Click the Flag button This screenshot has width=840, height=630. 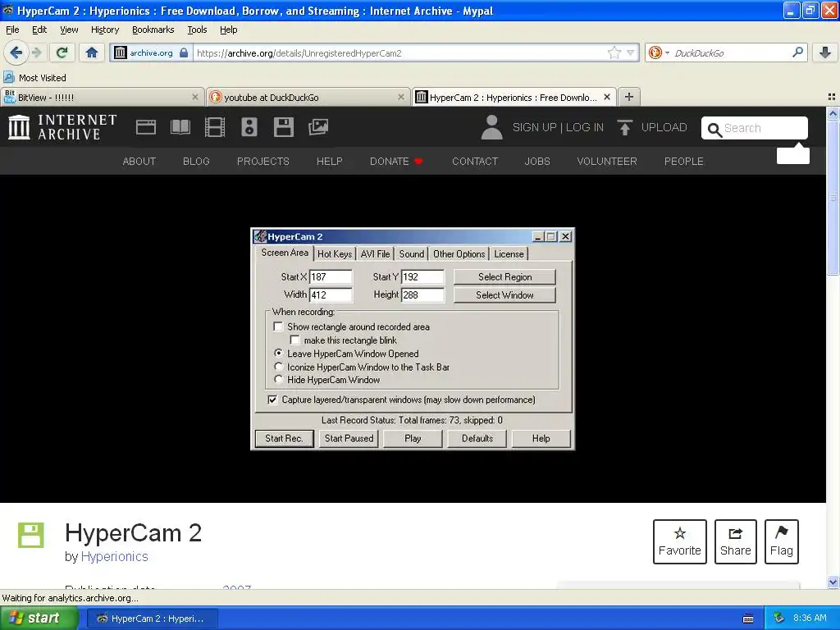782,541
